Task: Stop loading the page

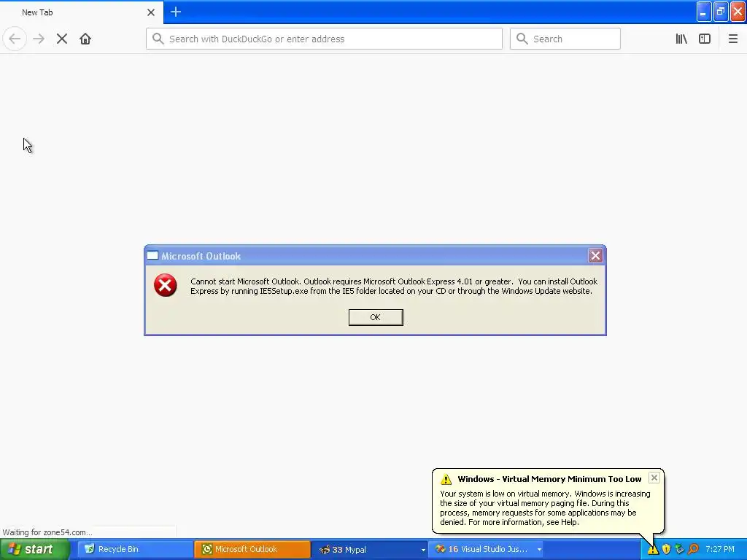Action: [62, 39]
